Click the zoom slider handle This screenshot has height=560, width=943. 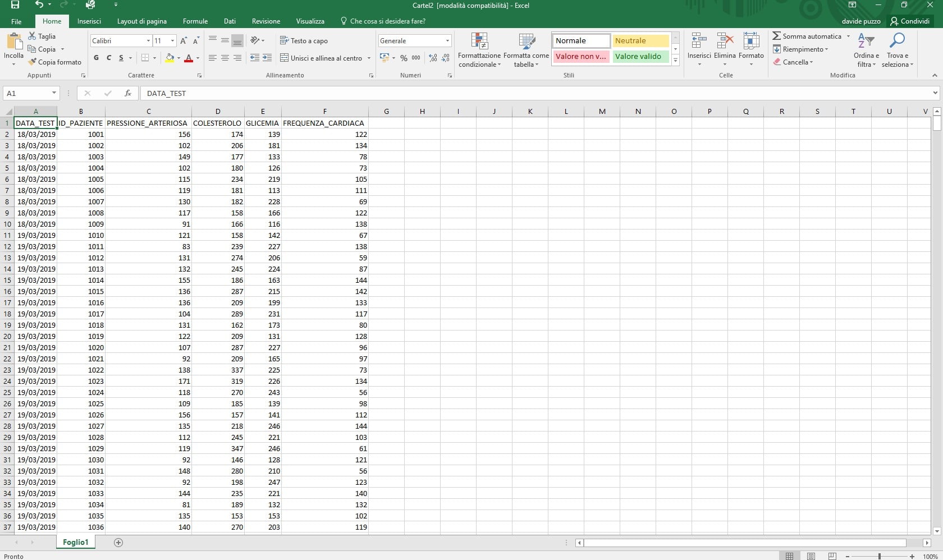click(x=879, y=556)
